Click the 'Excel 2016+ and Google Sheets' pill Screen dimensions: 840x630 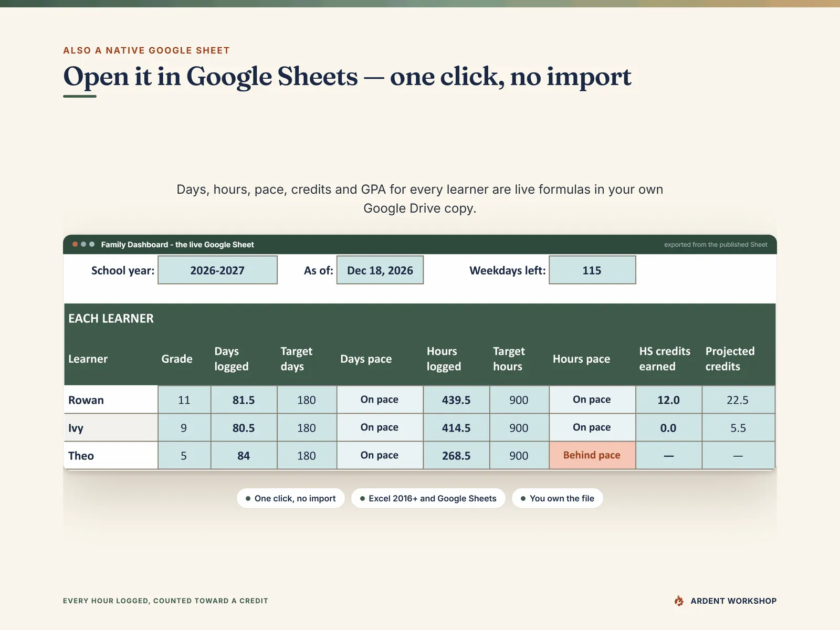point(428,498)
